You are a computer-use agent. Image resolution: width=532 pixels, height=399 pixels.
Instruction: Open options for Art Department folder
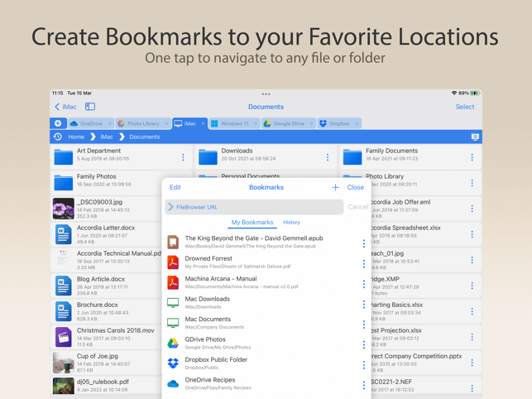point(183,157)
